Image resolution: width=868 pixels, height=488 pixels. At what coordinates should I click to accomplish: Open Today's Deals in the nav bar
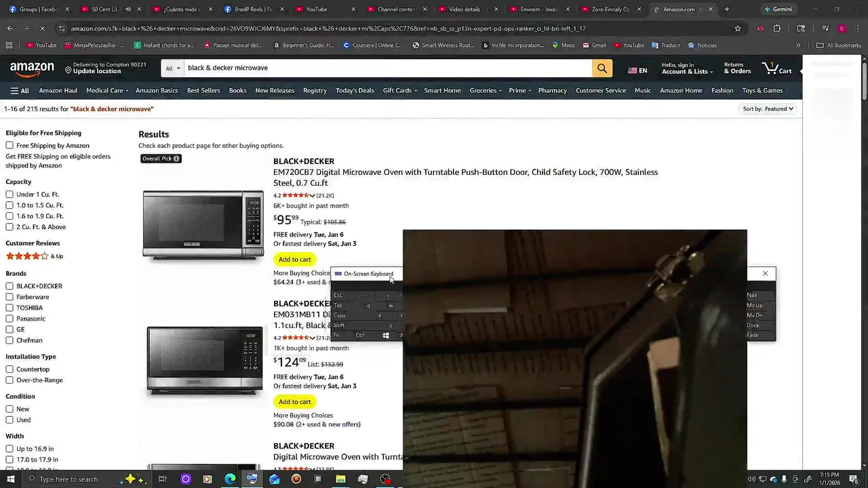[x=355, y=91]
